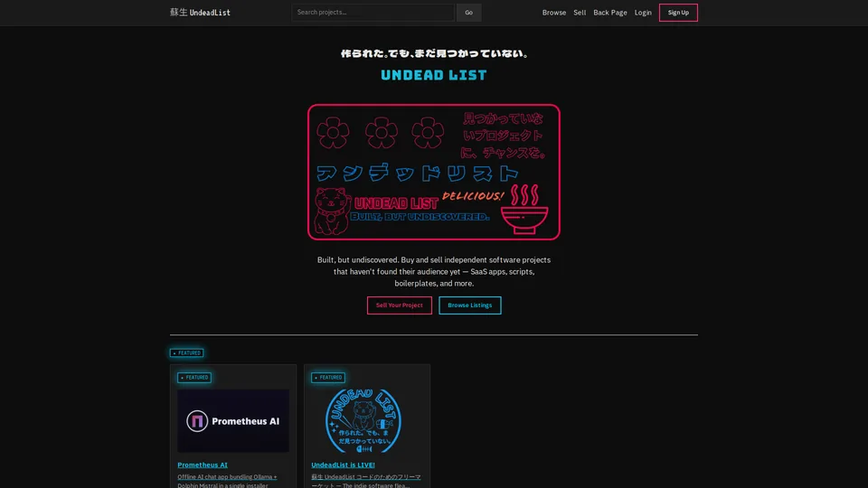Click the FEATURED section heading badge
The image size is (868, 488).
pyautogui.click(x=186, y=353)
